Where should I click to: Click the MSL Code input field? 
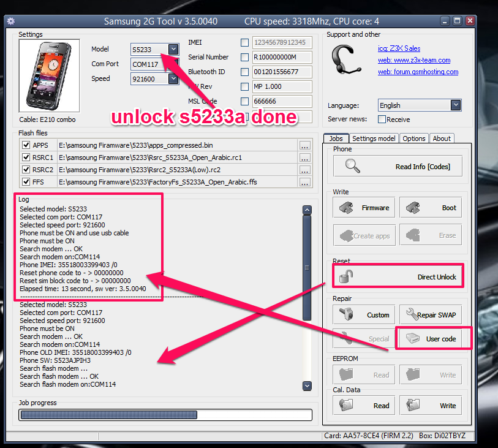tap(282, 101)
